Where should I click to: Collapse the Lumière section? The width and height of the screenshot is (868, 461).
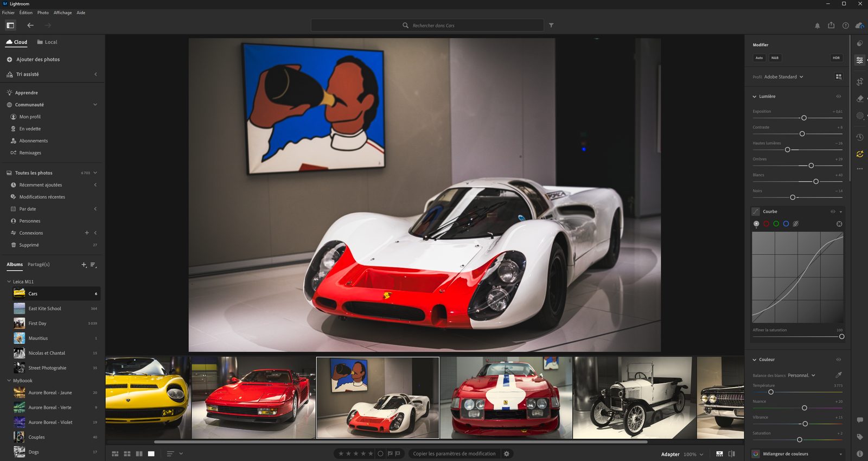pyautogui.click(x=755, y=97)
